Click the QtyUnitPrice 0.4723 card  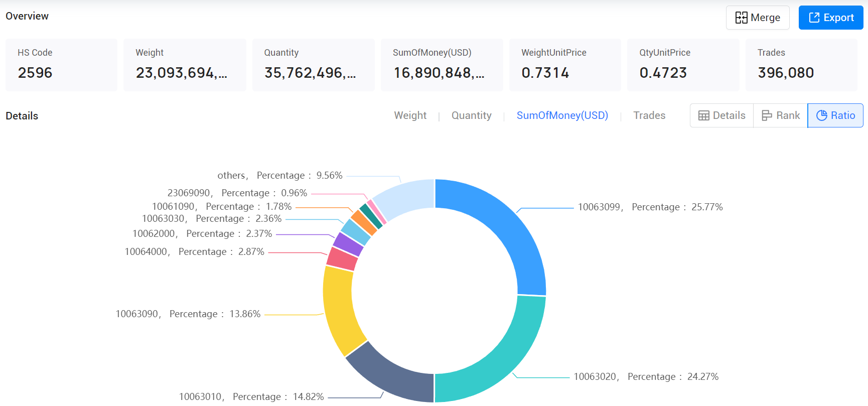[x=683, y=65]
